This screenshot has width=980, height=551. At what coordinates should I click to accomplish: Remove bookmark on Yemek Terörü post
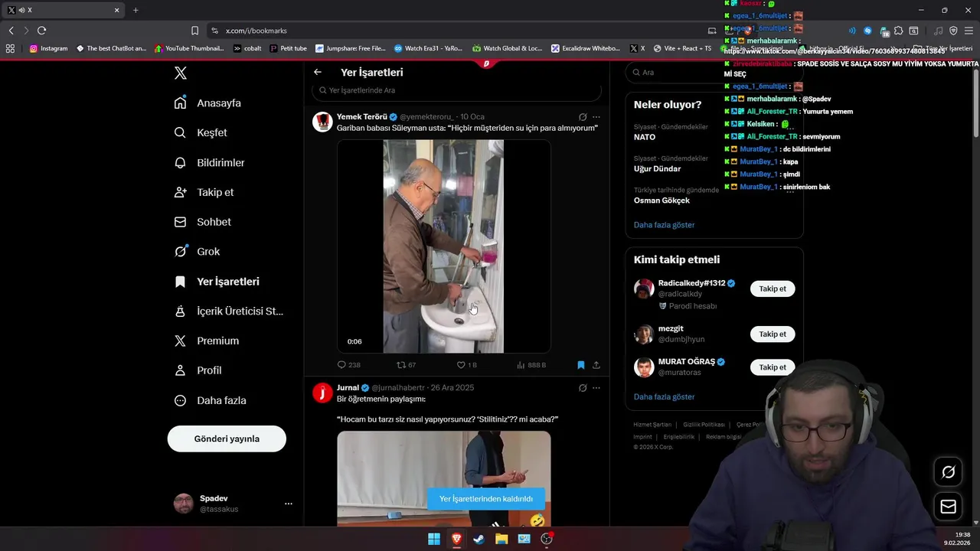(581, 365)
